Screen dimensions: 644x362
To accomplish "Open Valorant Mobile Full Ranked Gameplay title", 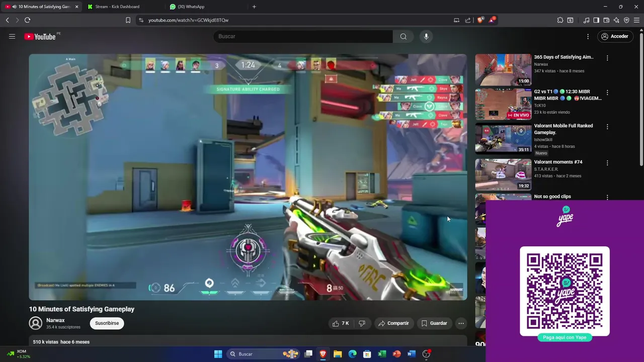I will click(x=563, y=129).
